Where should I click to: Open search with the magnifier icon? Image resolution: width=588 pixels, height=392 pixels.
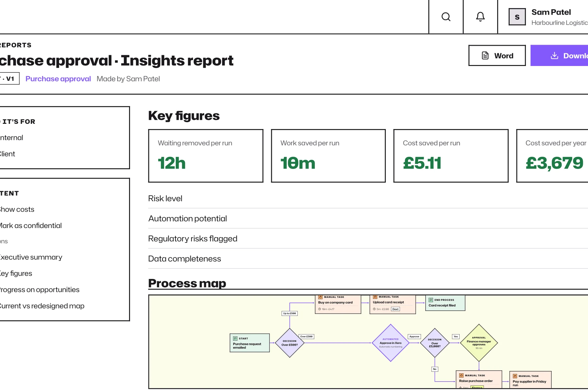point(446,17)
